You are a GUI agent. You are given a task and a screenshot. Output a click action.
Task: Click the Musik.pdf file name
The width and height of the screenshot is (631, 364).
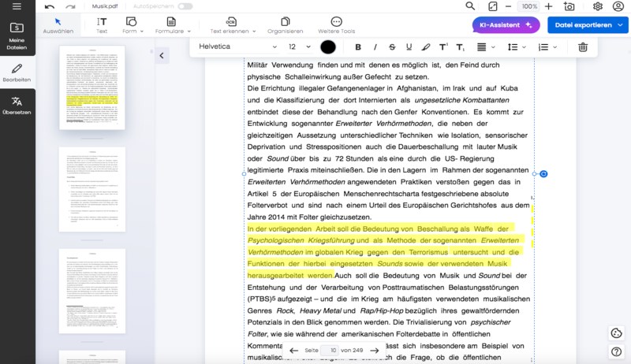click(x=105, y=6)
